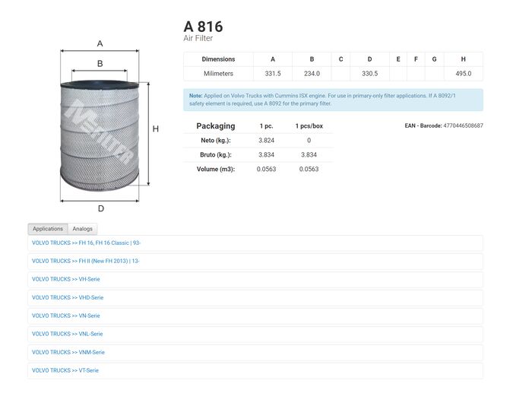The image size is (532, 406).
Task: Switch to the Analogs tab
Action: [x=82, y=229]
